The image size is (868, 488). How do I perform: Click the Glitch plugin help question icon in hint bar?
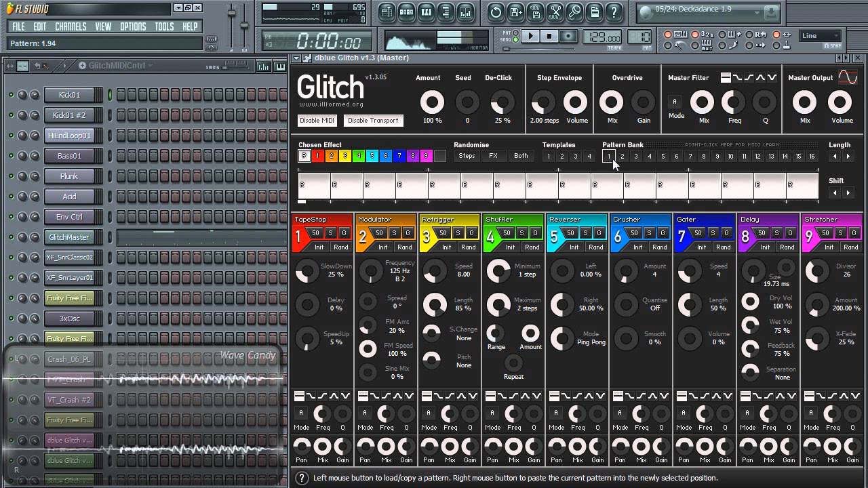point(302,479)
